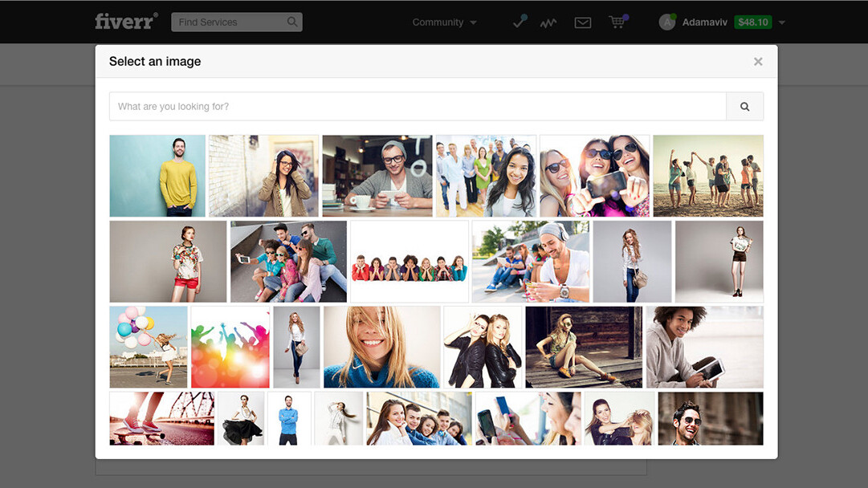Click the $48.10 balance button
The width and height of the screenshot is (868, 488).
click(x=752, y=22)
